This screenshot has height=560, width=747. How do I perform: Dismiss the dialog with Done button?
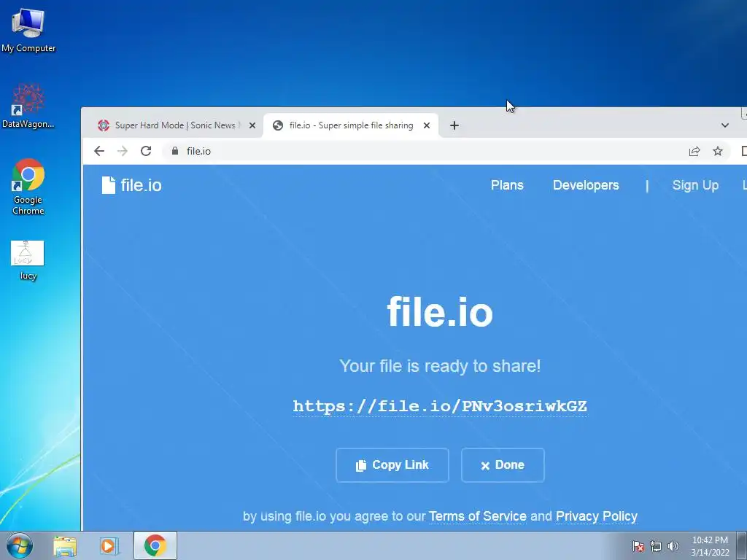pos(503,465)
